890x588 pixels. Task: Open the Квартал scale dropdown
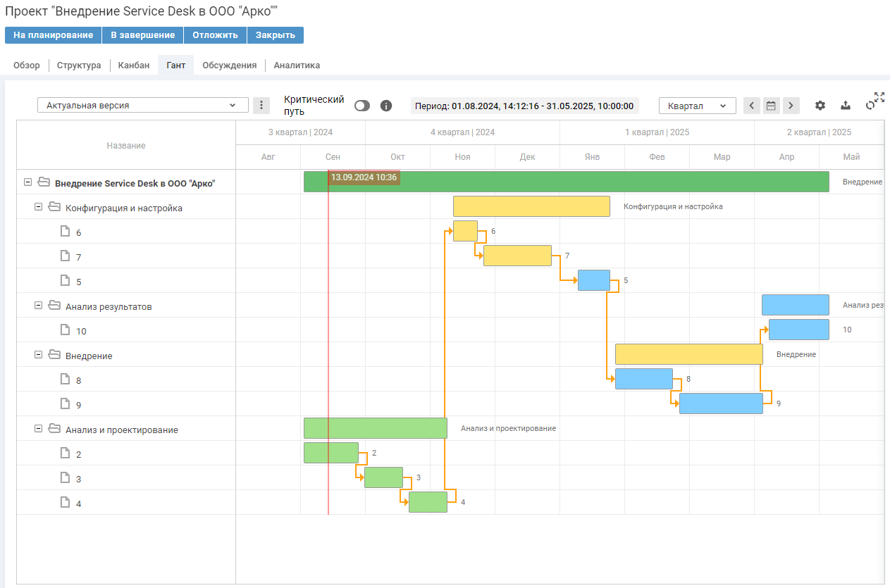pos(697,106)
